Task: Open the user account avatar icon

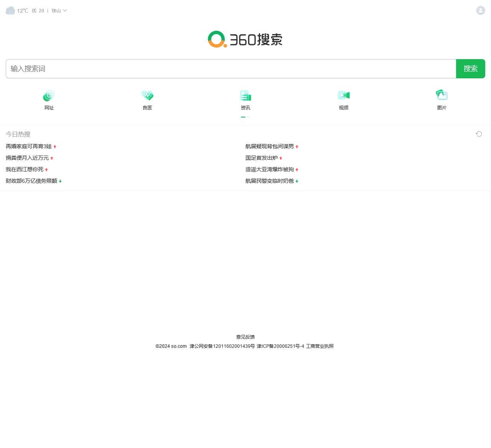Action: point(481,10)
